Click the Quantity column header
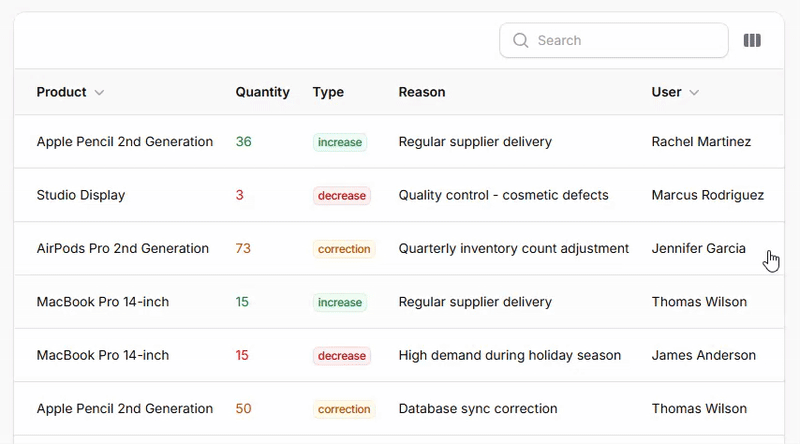Screen dimensions: 800x444 [x=262, y=92]
